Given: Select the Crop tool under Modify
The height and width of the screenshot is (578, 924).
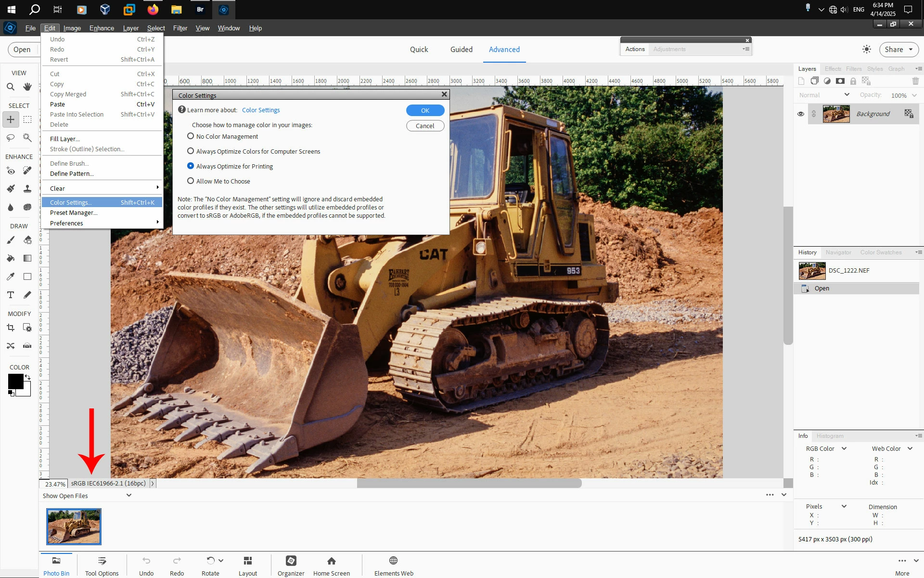Looking at the screenshot, I should click(x=11, y=328).
